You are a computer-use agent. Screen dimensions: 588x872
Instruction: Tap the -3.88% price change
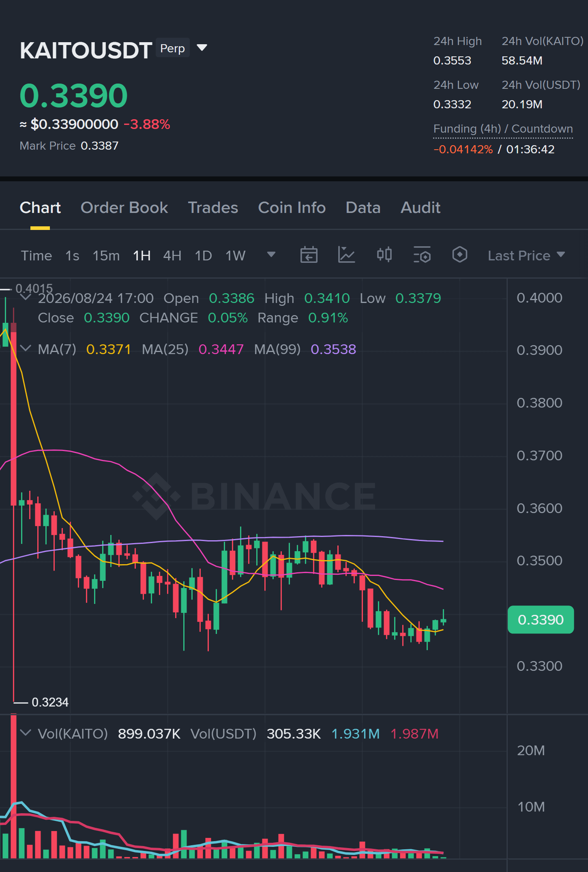click(x=147, y=124)
